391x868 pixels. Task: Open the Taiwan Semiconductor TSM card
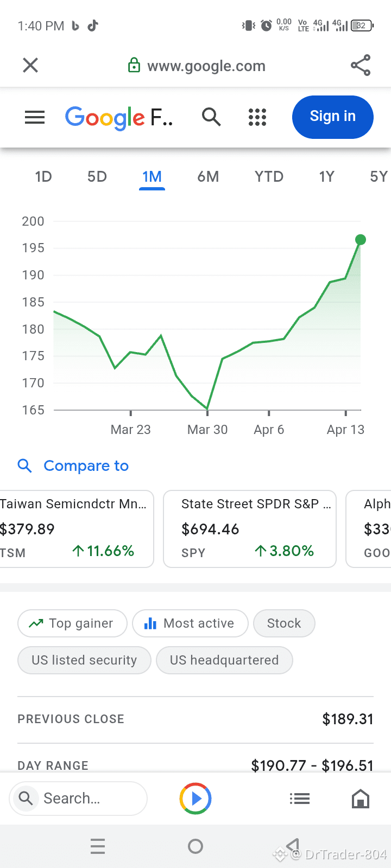77,529
